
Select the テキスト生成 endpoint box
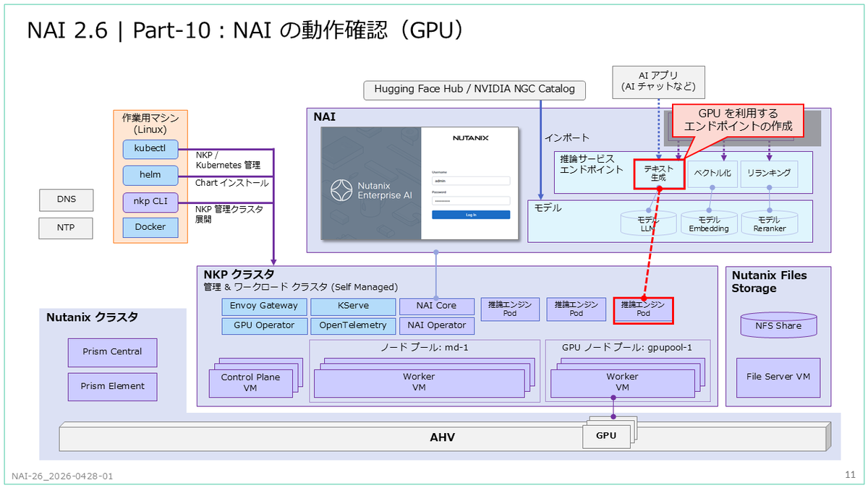pos(658,174)
